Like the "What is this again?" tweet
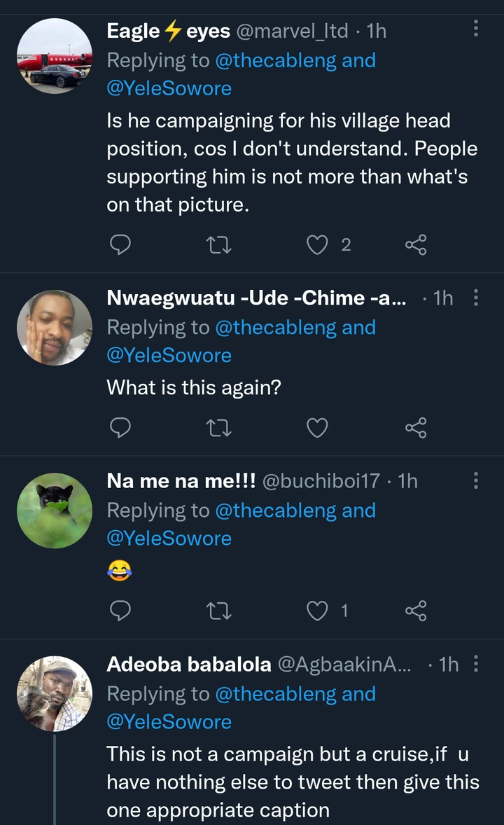 [318, 427]
